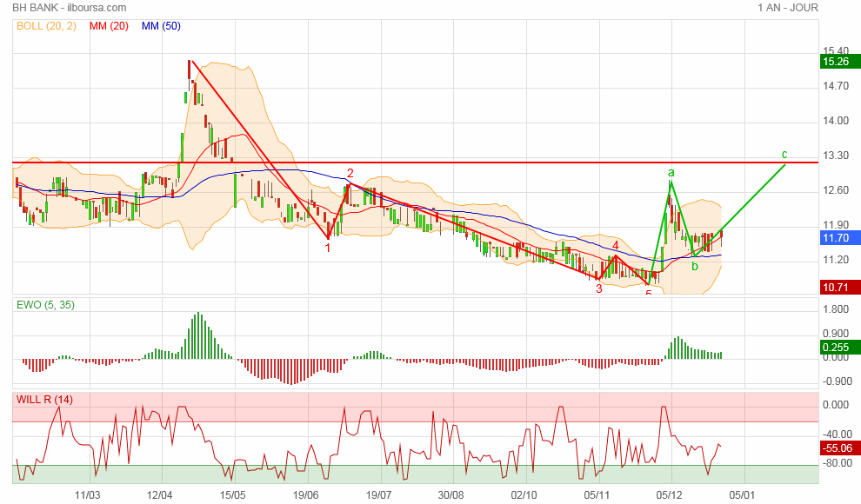Click the green wave label c
This screenshot has width=861, height=504.
pyautogui.click(x=784, y=154)
